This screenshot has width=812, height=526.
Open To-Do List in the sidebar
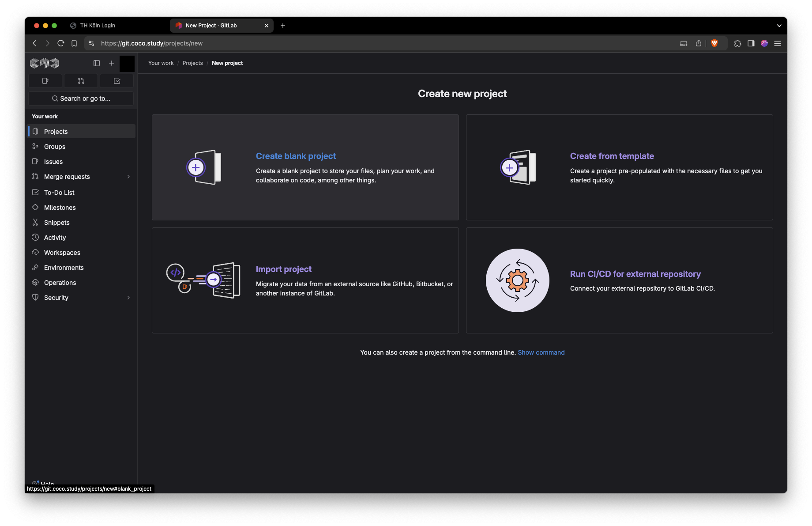(x=81, y=192)
